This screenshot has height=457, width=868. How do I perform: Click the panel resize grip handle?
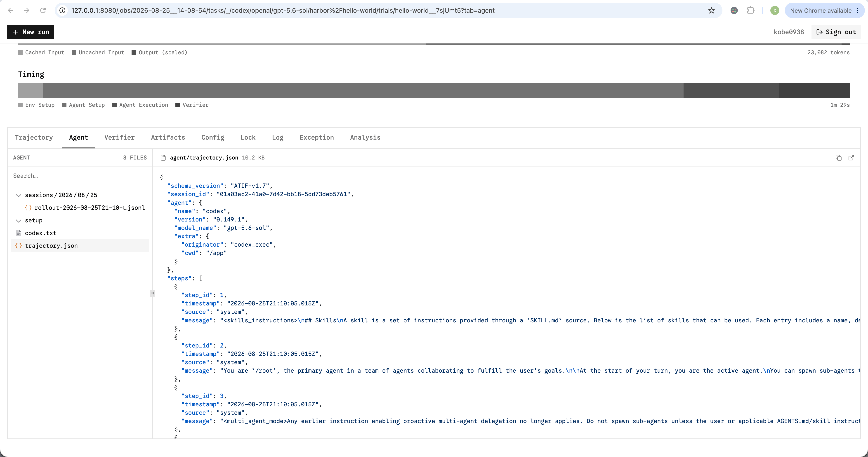click(152, 294)
